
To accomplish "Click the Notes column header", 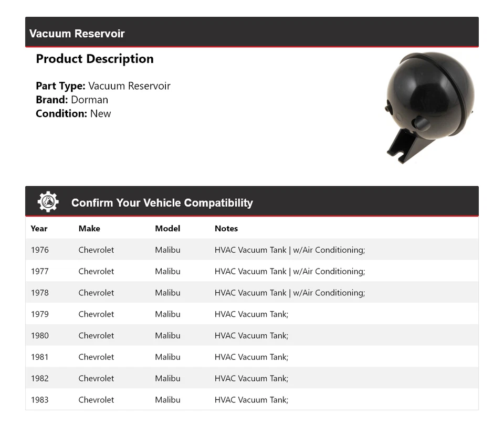I will point(226,229).
